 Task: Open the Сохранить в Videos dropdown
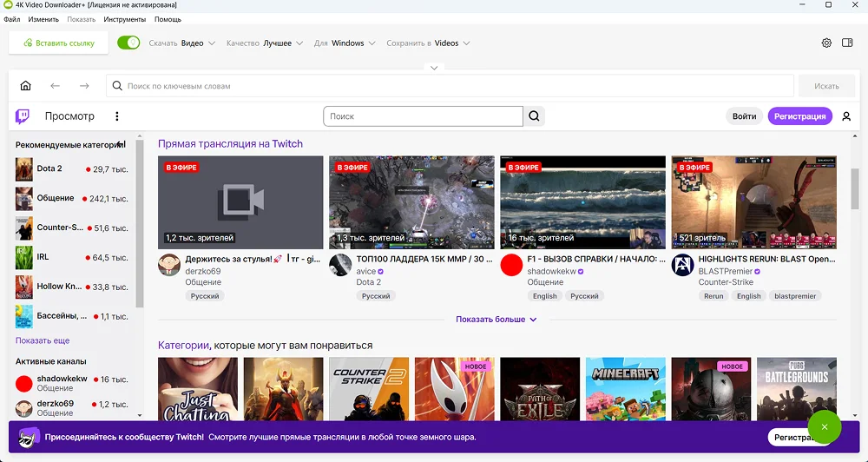[x=429, y=43]
